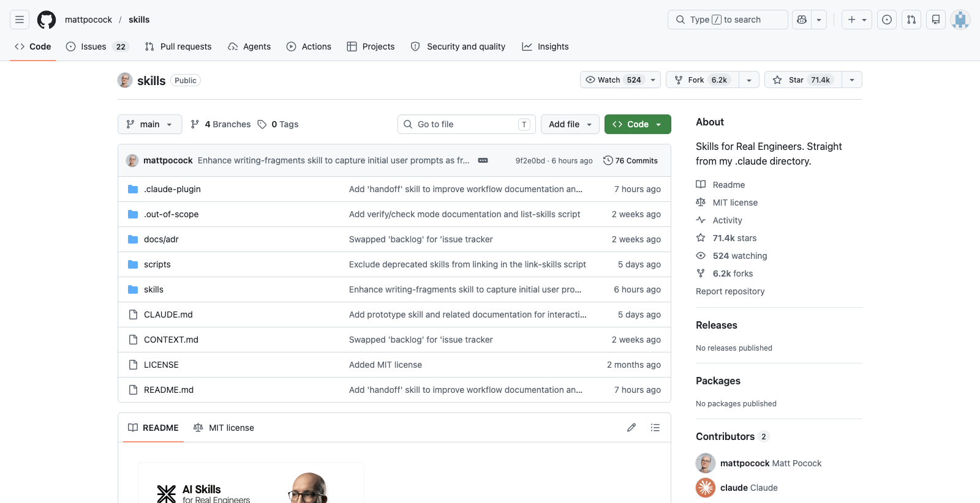Click the claude contributor avatar
Image resolution: width=980 pixels, height=503 pixels.
point(706,488)
